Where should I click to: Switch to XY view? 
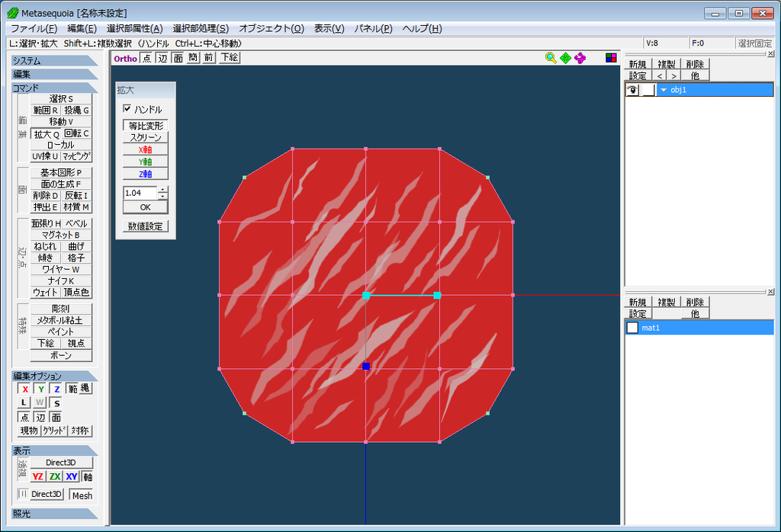pos(72,476)
